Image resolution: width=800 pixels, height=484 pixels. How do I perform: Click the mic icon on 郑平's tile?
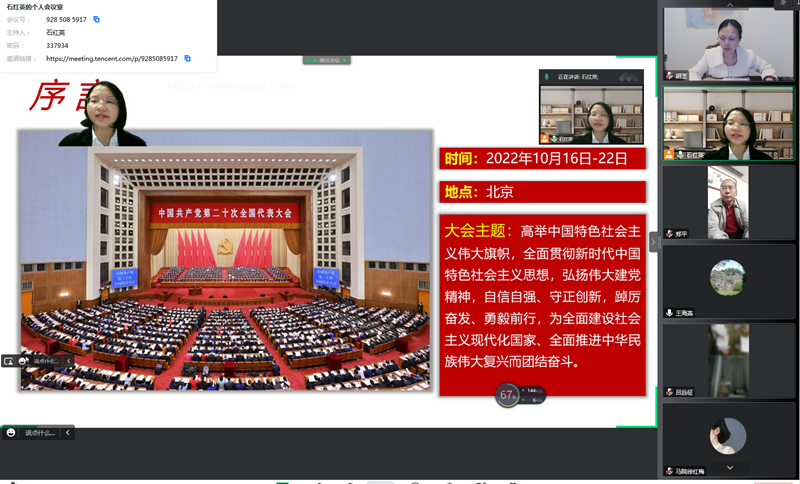click(670, 234)
